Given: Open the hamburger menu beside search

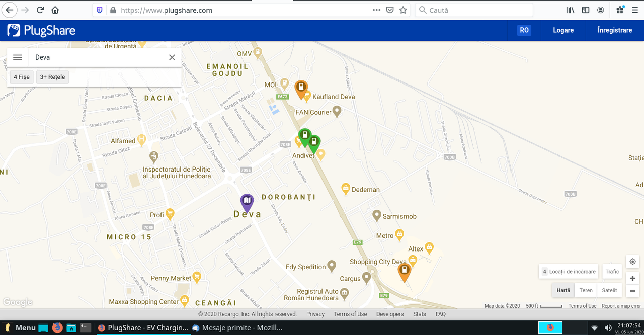Looking at the screenshot, I should point(17,57).
